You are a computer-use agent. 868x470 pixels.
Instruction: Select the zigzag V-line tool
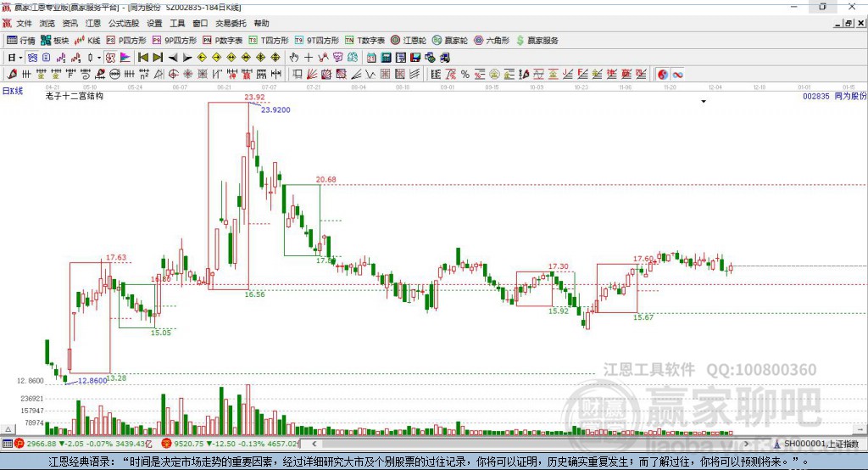coord(370,75)
